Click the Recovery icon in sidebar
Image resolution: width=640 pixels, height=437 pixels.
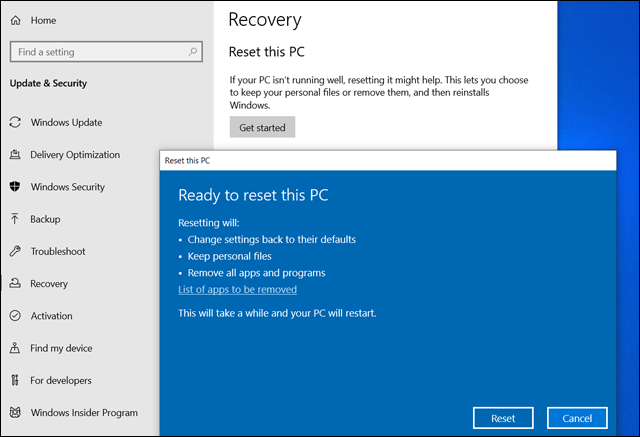15,283
